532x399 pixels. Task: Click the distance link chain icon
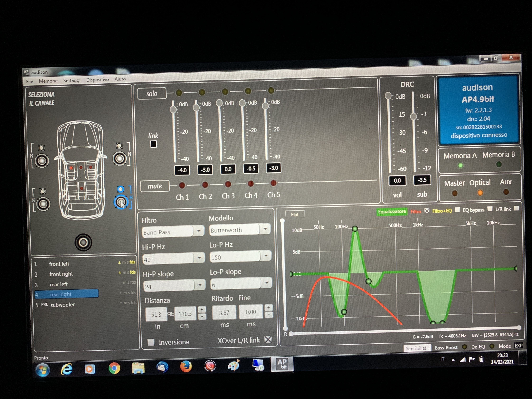[170, 314]
